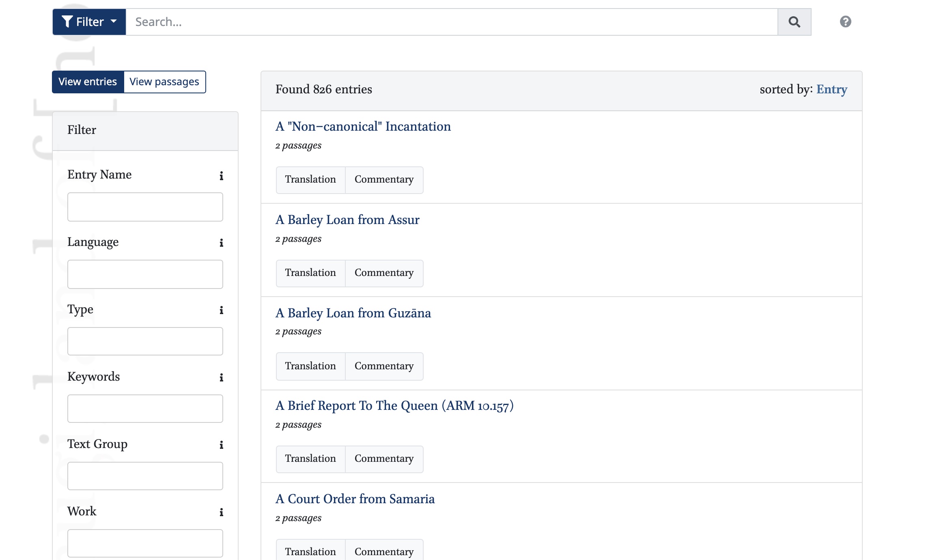The width and height of the screenshot is (939, 560).
Task: Open Commentary for Brief Report To The Queen
Action: pos(384,459)
